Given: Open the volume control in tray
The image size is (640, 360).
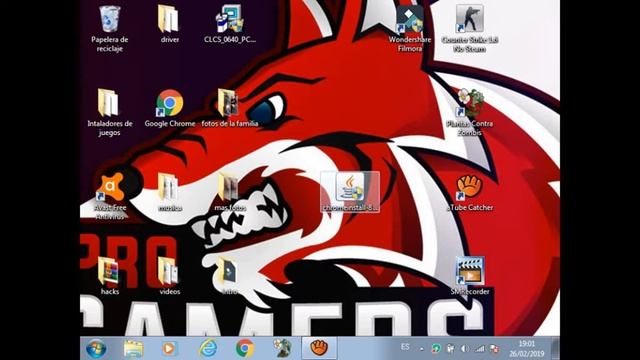Looking at the screenshot, I should click(x=464, y=349).
